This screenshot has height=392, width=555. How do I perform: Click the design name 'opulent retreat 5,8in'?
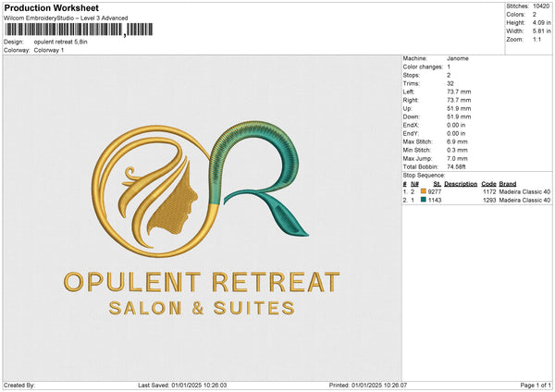coord(60,42)
